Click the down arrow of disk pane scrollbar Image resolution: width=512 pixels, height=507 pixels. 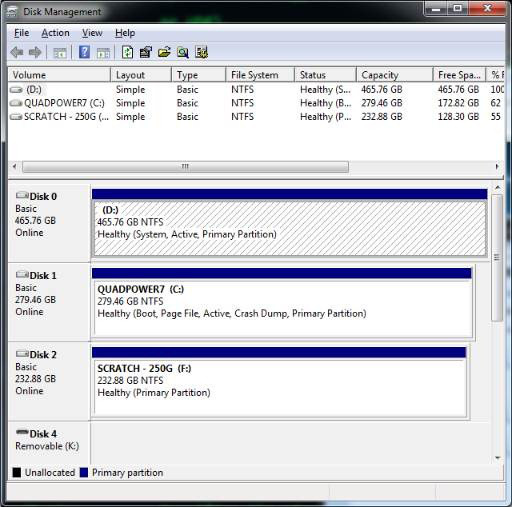[x=497, y=458]
